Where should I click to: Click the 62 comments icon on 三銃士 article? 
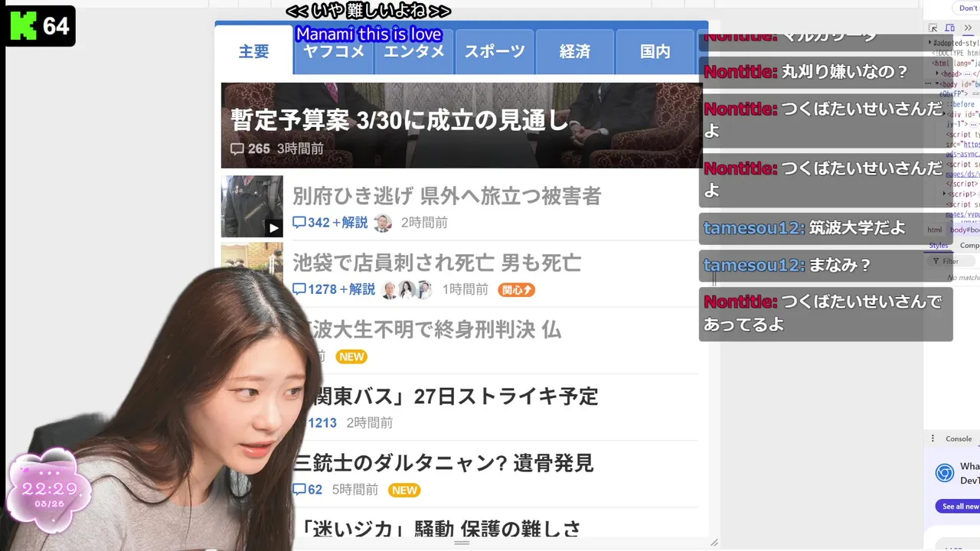(299, 490)
